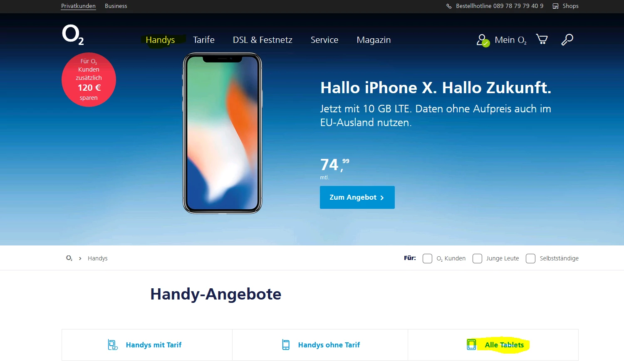The width and height of the screenshot is (624, 364).
Task: Click the Alle Tablets tablet icon
Action: (x=471, y=345)
